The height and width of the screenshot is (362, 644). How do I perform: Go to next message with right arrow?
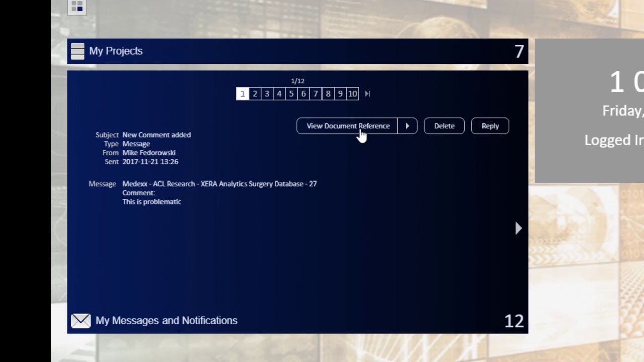coord(519,228)
